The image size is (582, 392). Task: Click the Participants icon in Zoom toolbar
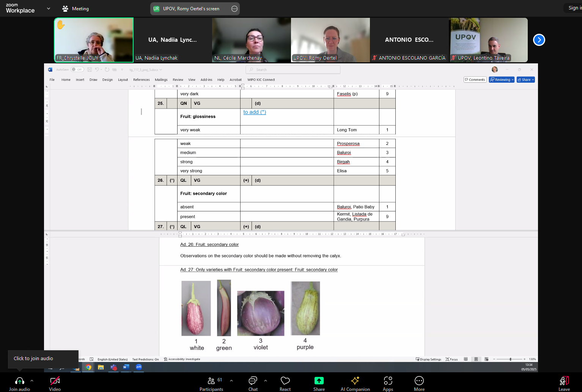pos(211,381)
